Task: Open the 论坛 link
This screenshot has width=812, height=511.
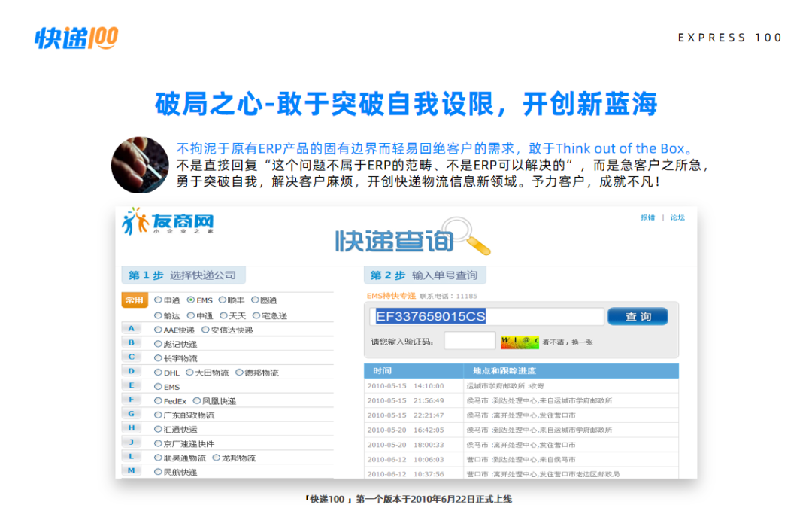Action: [677, 217]
